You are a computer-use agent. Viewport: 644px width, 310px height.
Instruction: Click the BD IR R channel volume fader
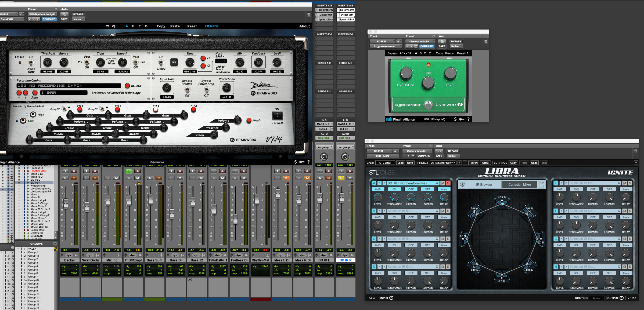coord(341,198)
